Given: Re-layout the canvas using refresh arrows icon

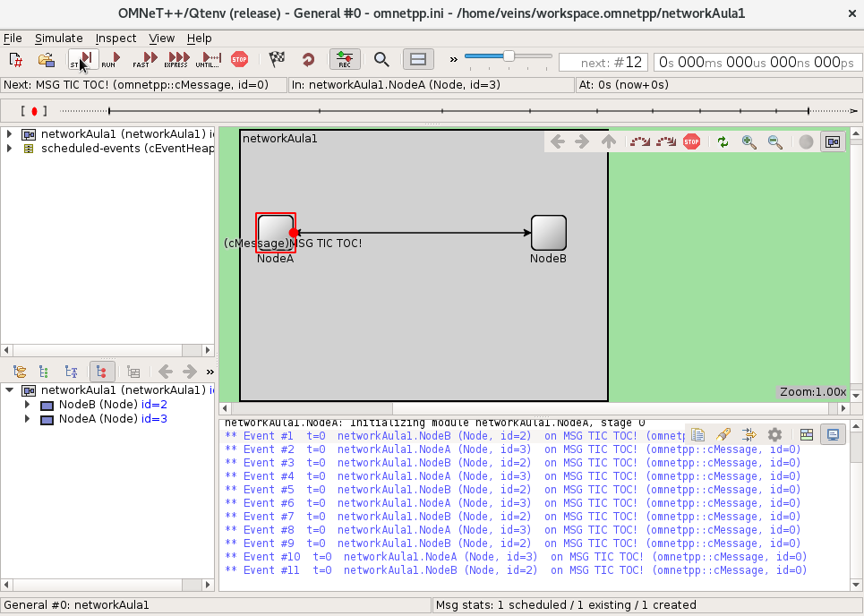Looking at the screenshot, I should pos(723,141).
